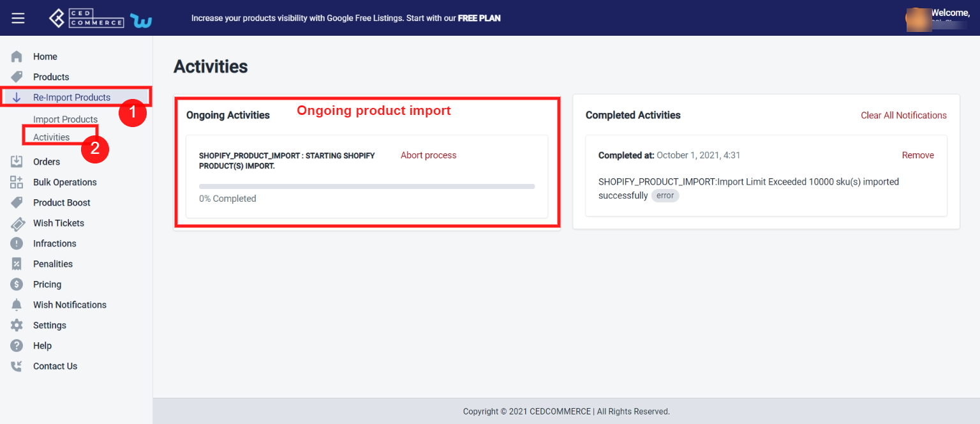
Task: Click the Infractions exclamation icon
Action: click(x=17, y=243)
